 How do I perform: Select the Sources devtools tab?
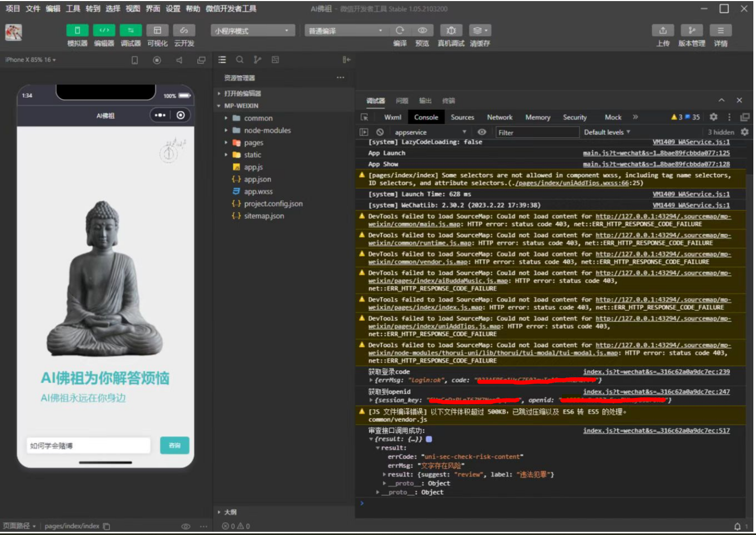(x=463, y=117)
